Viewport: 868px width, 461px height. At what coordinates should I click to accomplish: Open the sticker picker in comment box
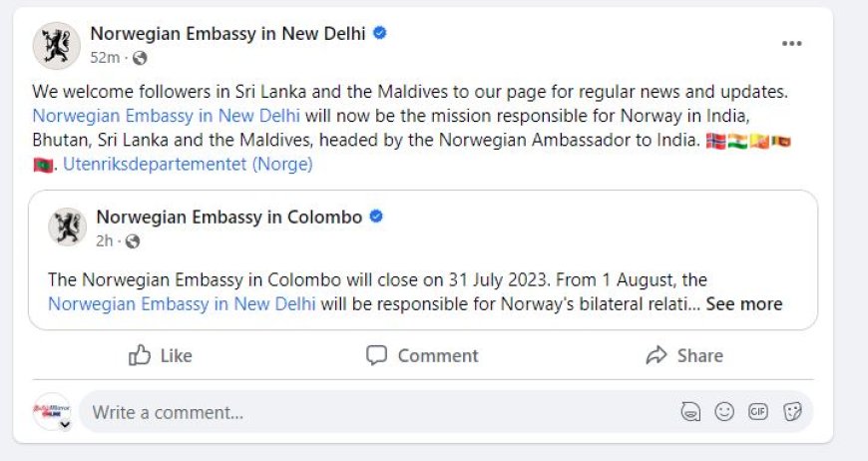pos(793,411)
